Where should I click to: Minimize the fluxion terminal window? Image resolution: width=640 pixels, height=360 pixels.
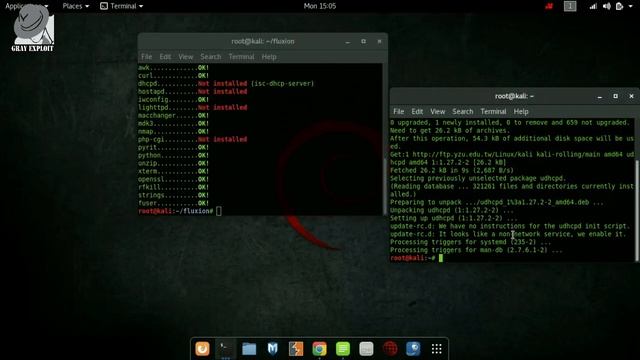click(x=348, y=42)
